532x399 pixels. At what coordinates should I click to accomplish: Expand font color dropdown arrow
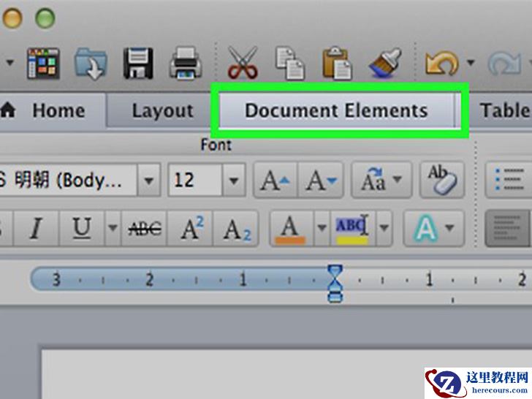coord(322,228)
